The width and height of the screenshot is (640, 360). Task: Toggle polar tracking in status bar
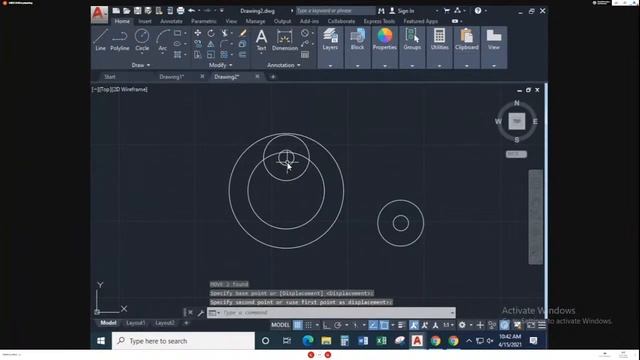click(x=338, y=325)
